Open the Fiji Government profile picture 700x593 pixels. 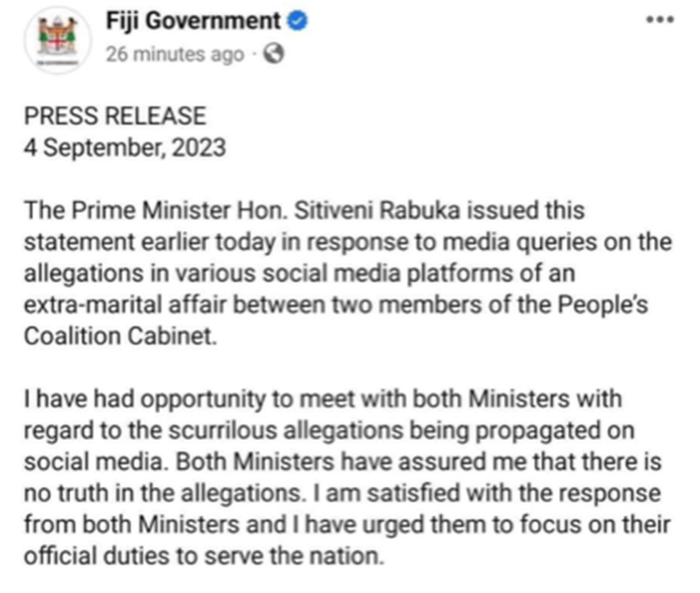(x=58, y=39)
